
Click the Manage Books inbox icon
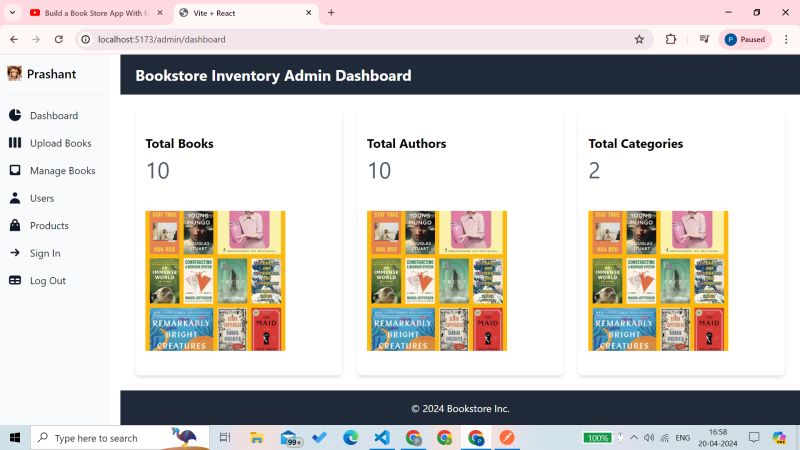point(15,170)
